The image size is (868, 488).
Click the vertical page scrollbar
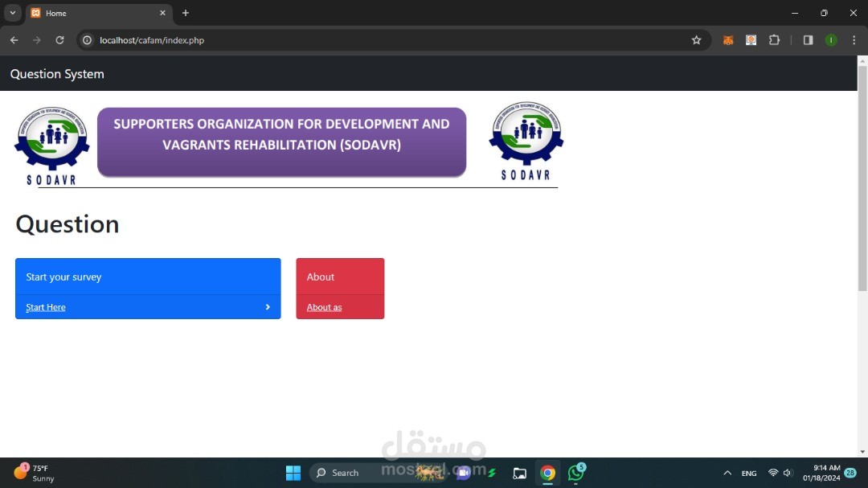[x=862, y=177]
